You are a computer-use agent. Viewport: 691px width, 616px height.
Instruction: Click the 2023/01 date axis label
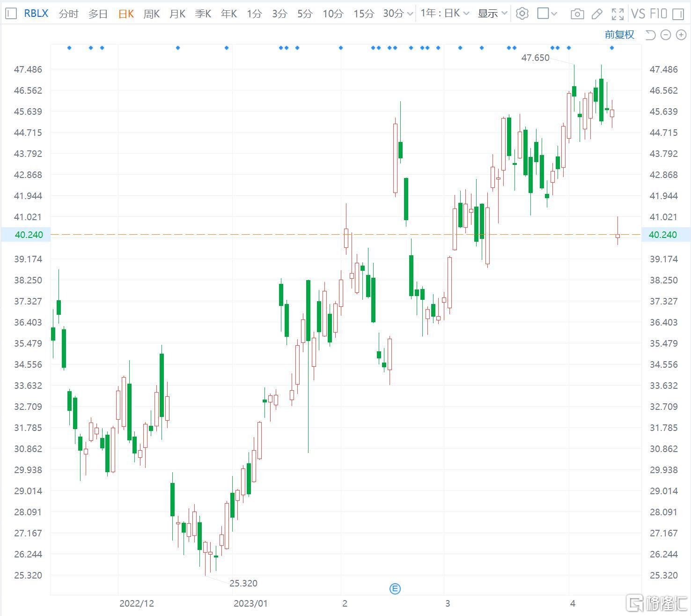250,603
